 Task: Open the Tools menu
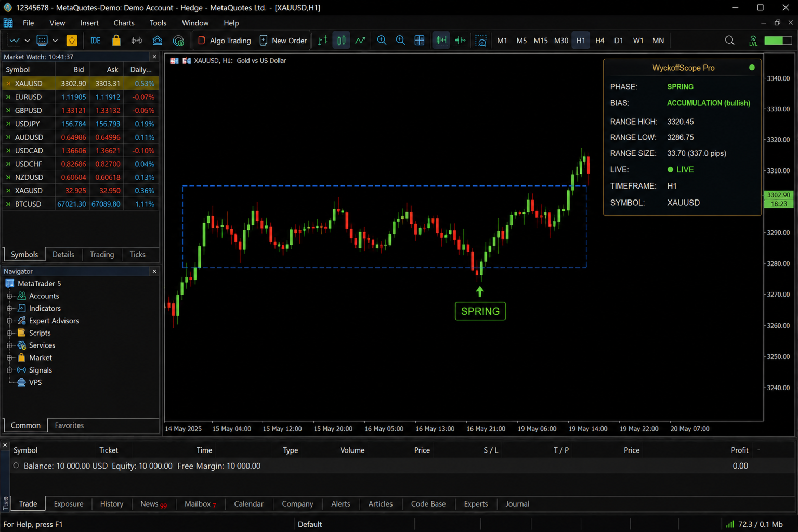click(158, 23)
